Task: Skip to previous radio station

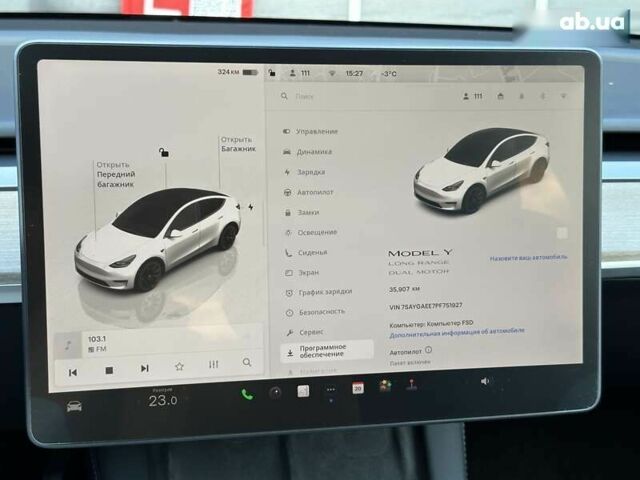Action: click(73, 372)
